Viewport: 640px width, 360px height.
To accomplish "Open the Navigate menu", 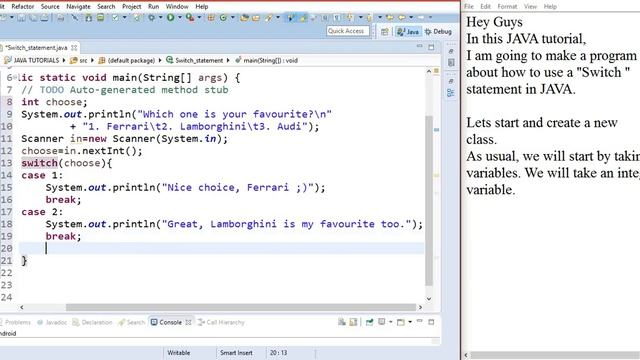I will click(78, 7).
